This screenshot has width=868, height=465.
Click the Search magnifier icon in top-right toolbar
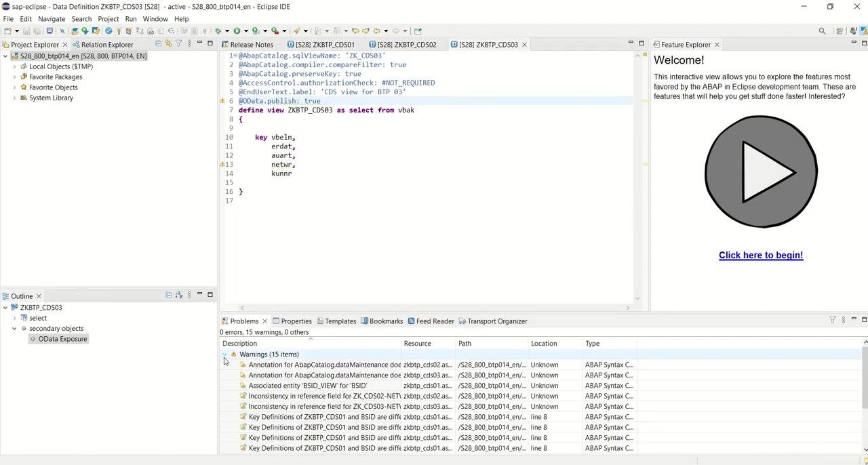(x=822, y=31)
